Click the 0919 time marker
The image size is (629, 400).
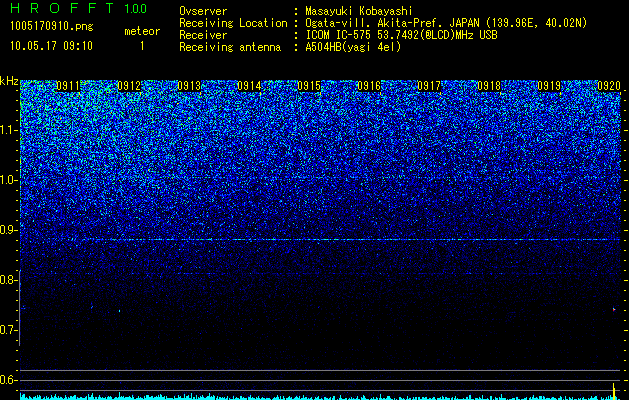(x=549, y=86)
